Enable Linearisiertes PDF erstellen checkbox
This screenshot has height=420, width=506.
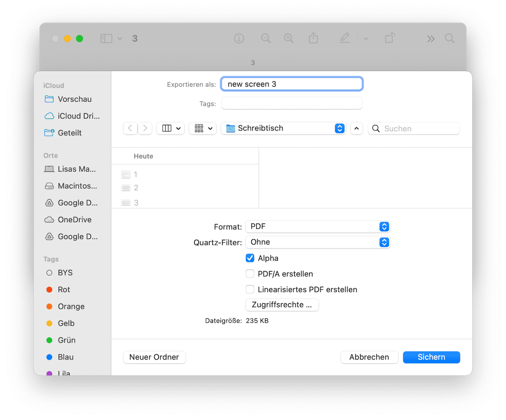click(250, 289)
